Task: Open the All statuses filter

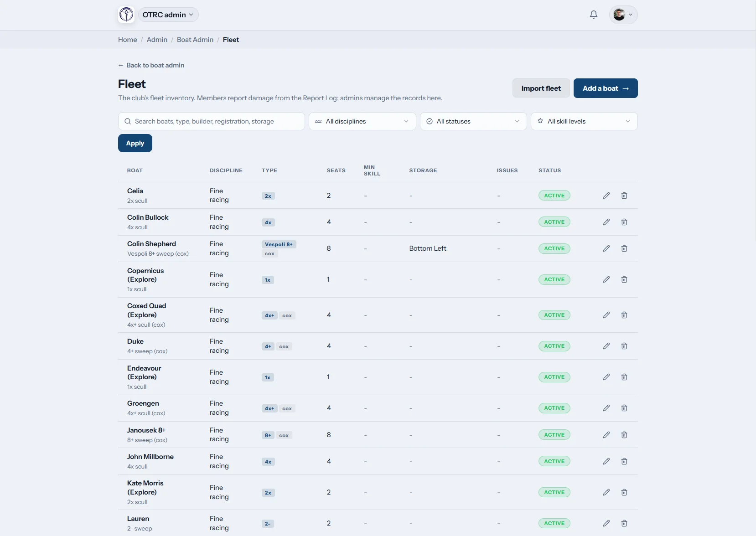Action: click(x=473, y=121)
